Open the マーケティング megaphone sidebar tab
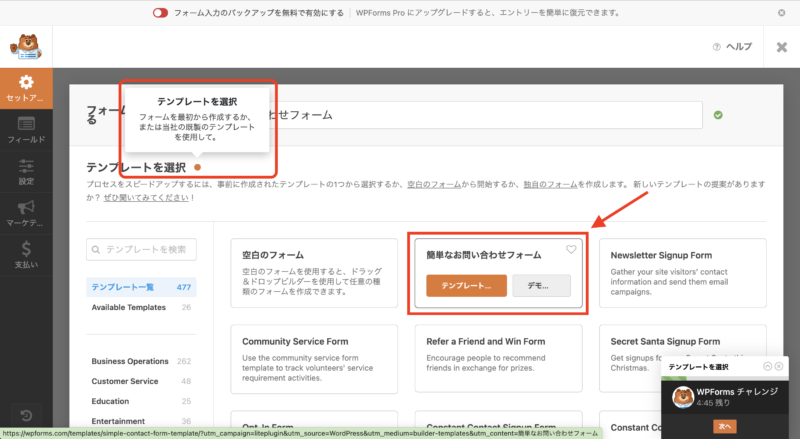This screenshot has width=800, height=439. (26, 214)
